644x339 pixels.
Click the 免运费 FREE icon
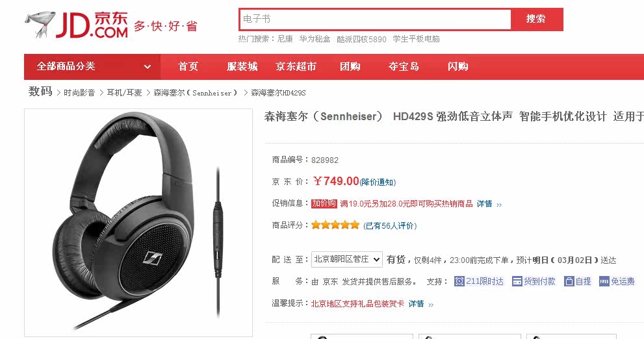click(604, 281)
